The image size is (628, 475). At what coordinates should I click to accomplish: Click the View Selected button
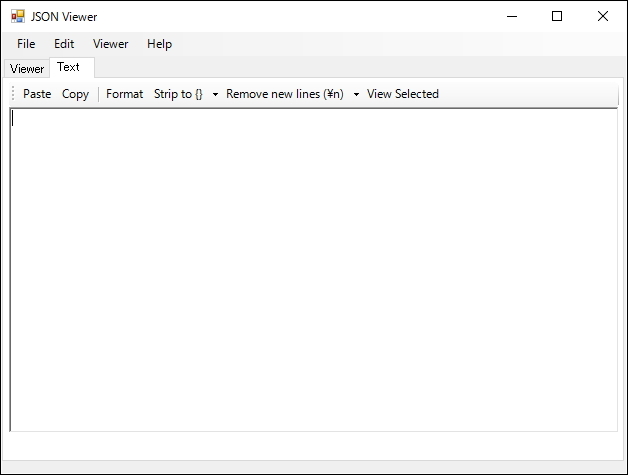point(403,94)
